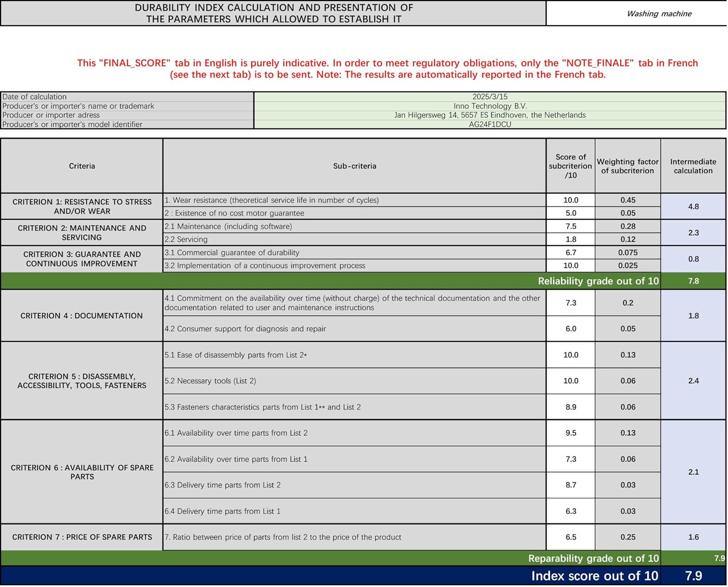Click the red FINAL_SCORE indicative notice text

(387, 69)
